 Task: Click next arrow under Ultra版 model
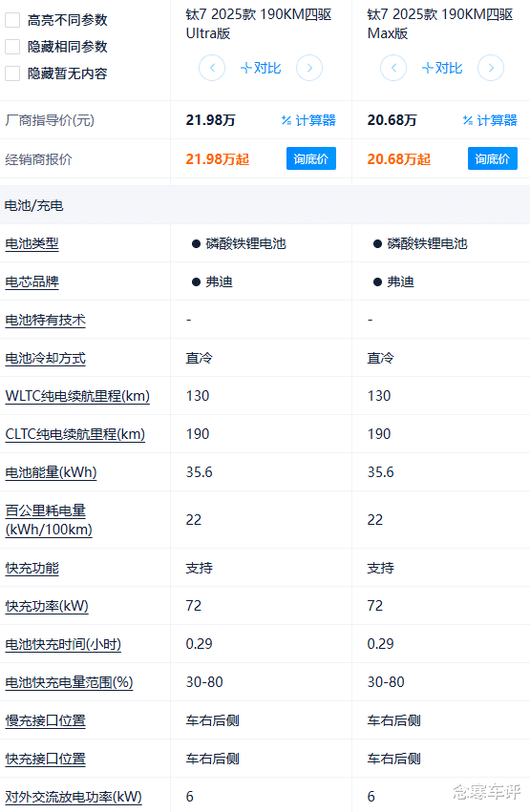click(309, 68)
